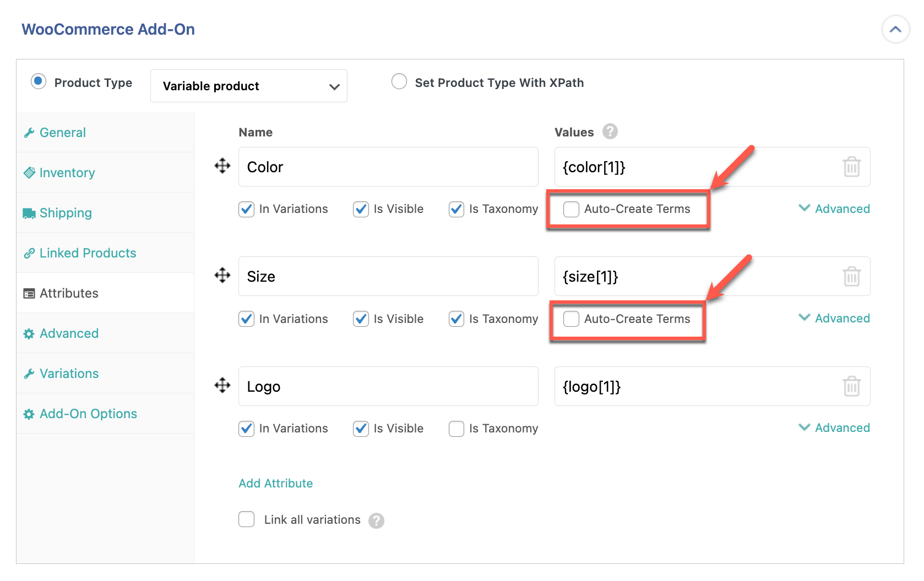Open the Inventory tab
Image resolution: width=924 pixels, height=581 pixels.
click(105, 173)
